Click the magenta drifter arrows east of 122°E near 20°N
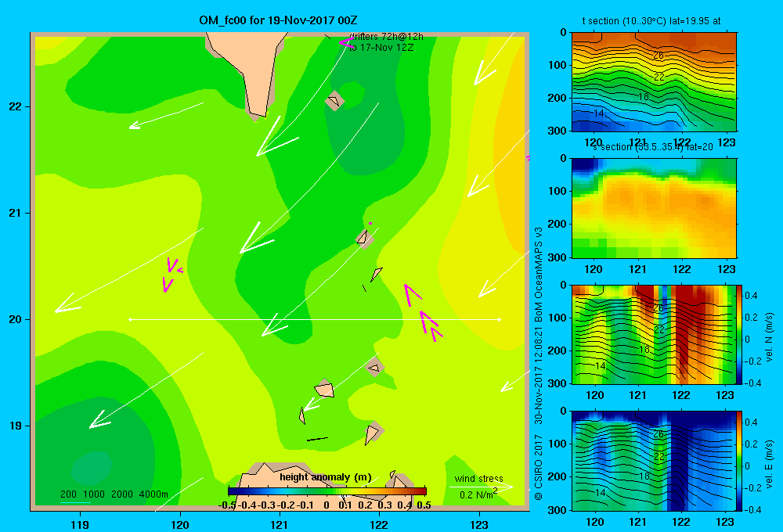Screen dimensions: 783x532 pyautogui.click(x=424, y=312)
